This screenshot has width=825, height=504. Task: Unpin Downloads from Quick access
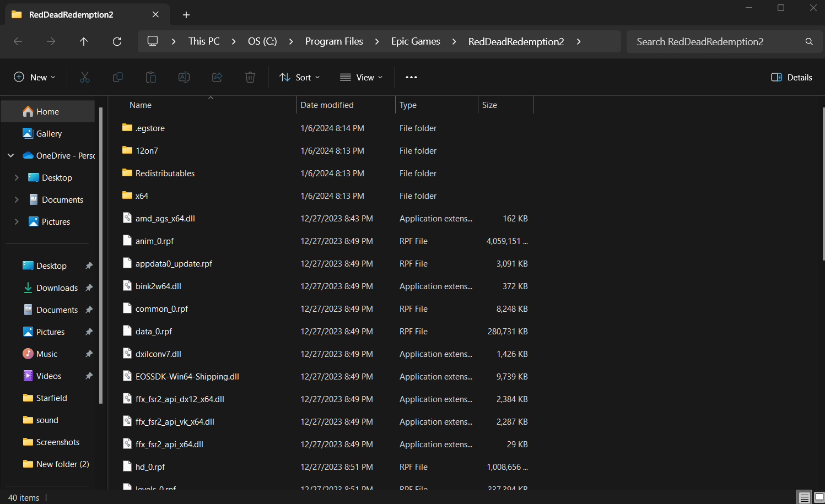click(x=89, y=288)
